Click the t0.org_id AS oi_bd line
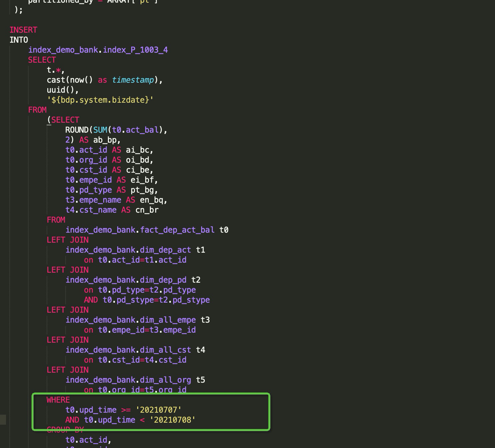This screenshot has height=448, width=495. (x=109, y=160)
